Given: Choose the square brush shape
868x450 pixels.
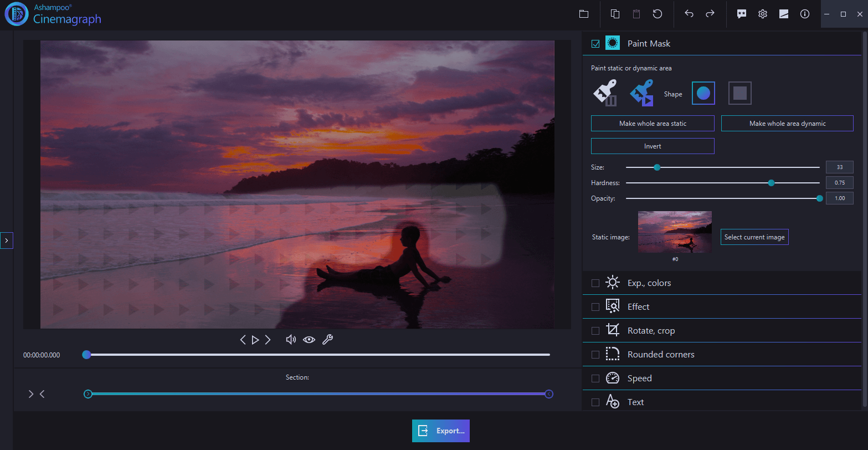Looking at the screenshot, I should (739, 93).
